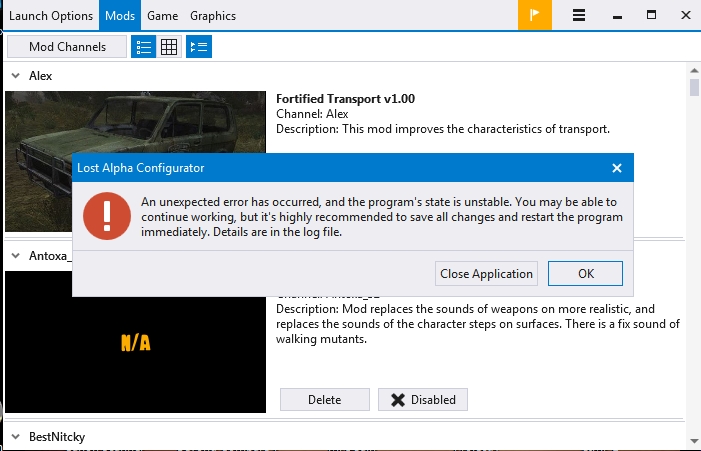
Task: Open Mod Channels
Action: (x=67, y=47)
